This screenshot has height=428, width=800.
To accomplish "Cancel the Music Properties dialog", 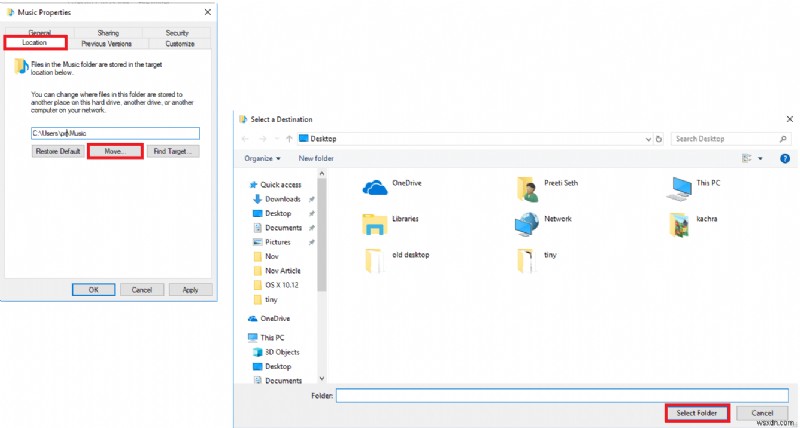I will point(142,290).
